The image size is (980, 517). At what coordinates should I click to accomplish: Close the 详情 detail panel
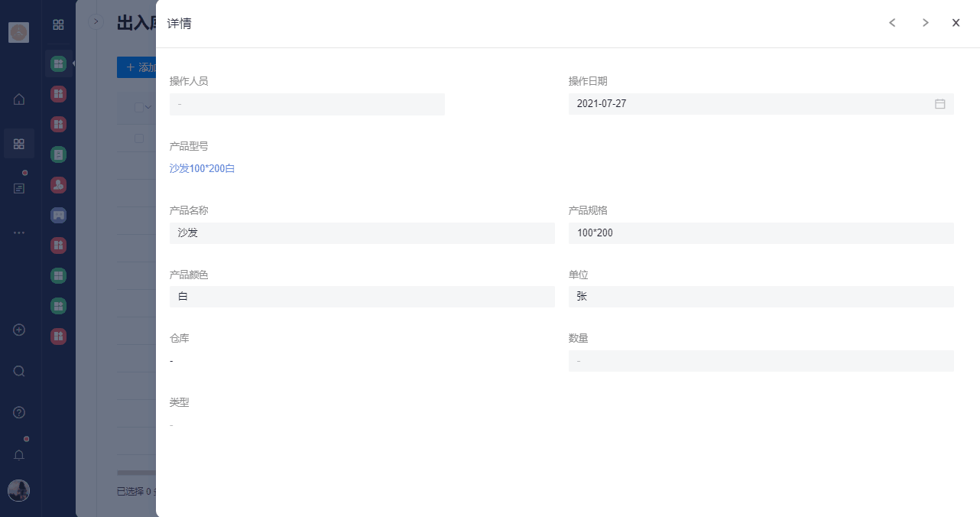(x=956, y=23)
